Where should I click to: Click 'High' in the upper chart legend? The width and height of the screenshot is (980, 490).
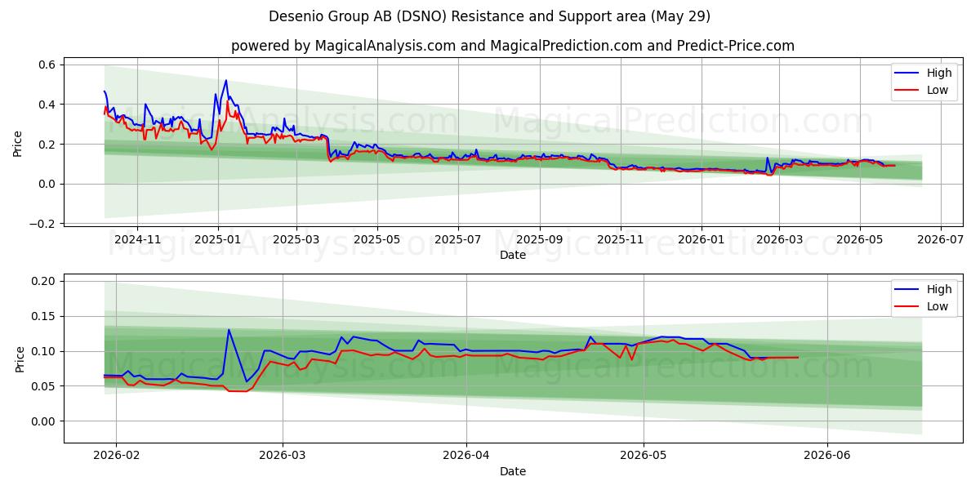(x=939, y=73)
